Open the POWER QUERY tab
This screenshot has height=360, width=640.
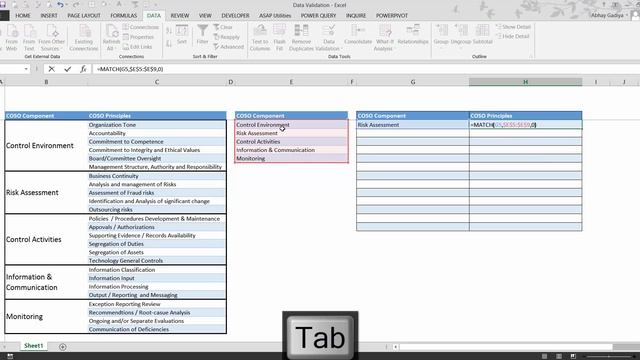pyautogui.click(x=318, y=16)
